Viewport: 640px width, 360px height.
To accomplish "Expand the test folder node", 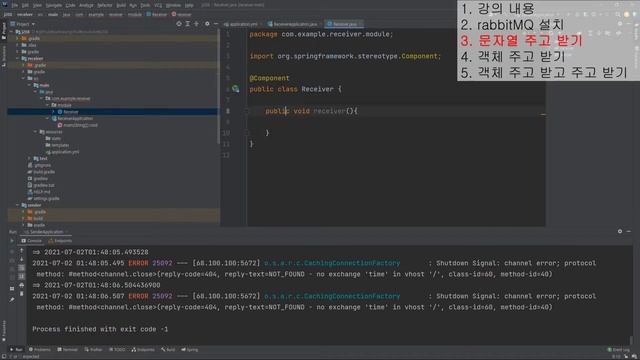I will (x=29, y=158).
